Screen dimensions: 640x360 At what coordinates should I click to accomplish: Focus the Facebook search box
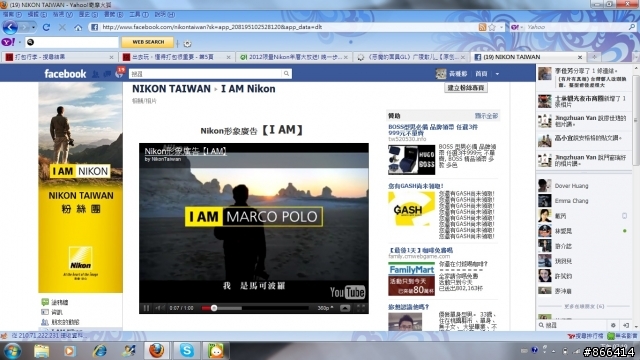coord(205,74)
